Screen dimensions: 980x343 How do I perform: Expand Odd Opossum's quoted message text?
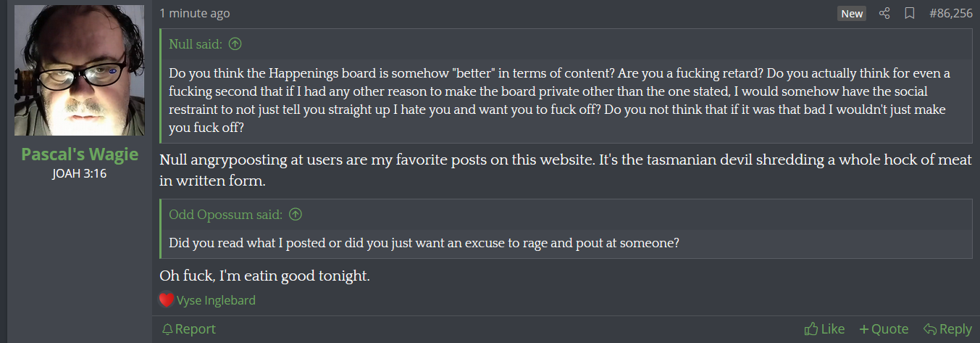click(x=424, y=243)
